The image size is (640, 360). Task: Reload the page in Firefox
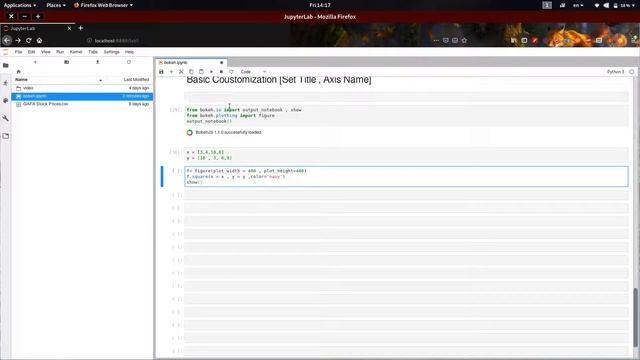29,40
